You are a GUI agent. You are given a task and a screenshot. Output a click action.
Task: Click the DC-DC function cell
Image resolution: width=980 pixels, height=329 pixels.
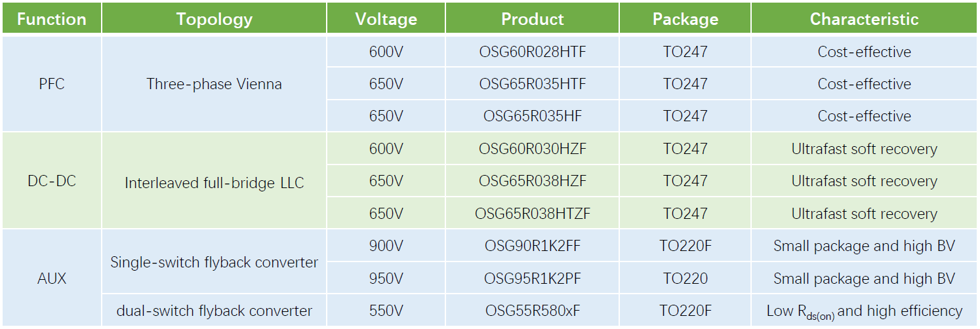(x=52, y=181)
